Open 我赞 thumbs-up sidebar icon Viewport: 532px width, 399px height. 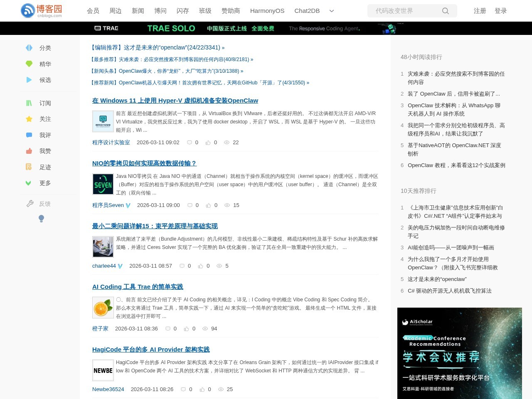[29, 151]
